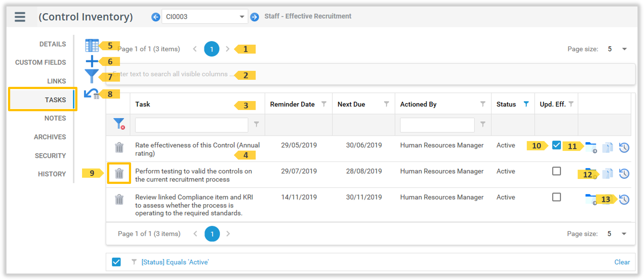Add a new task with plus icon
Viewport: 644px width, 280px height.
click(92, 61)
